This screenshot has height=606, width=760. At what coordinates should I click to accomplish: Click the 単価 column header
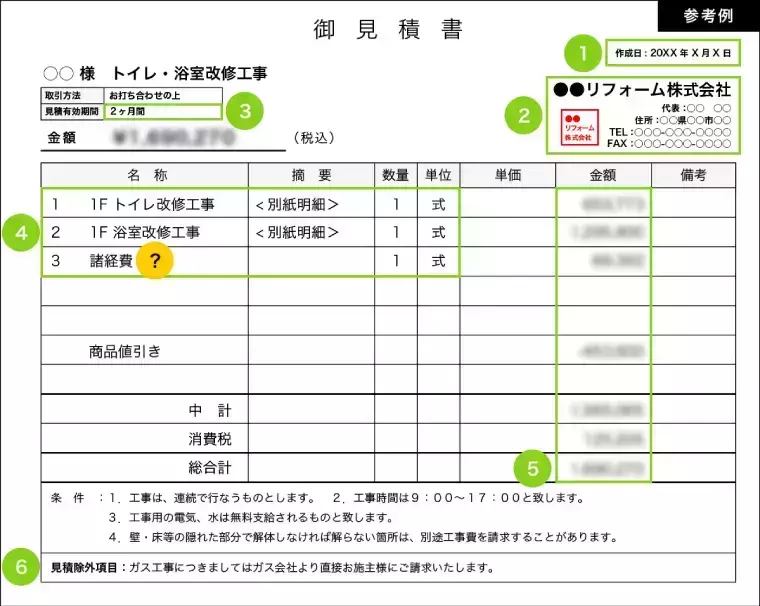click(x=507, y=175)
